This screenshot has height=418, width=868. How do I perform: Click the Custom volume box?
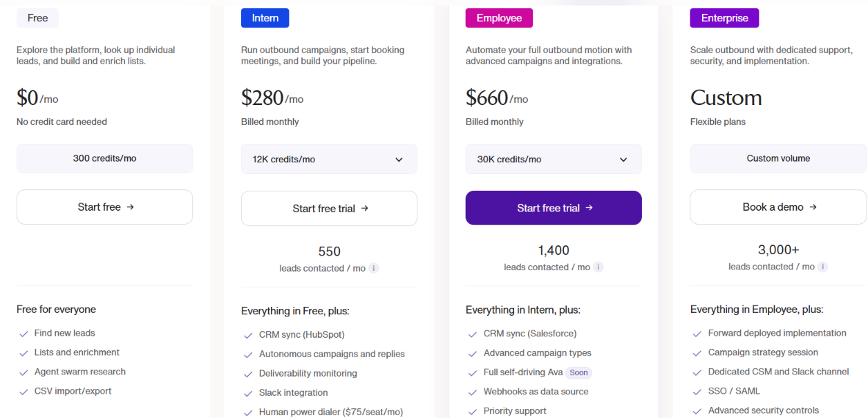pyautogui.click(x=778, y=158)
